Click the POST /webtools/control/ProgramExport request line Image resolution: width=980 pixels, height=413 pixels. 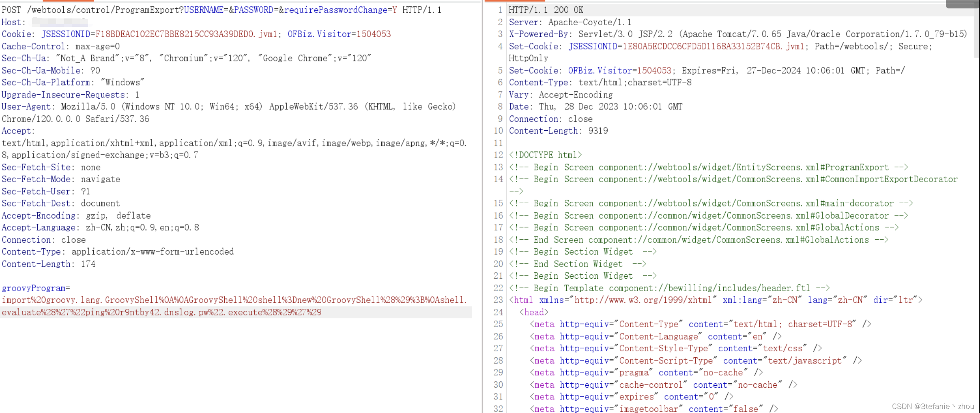pyautogui.click(x=221, y=10)
